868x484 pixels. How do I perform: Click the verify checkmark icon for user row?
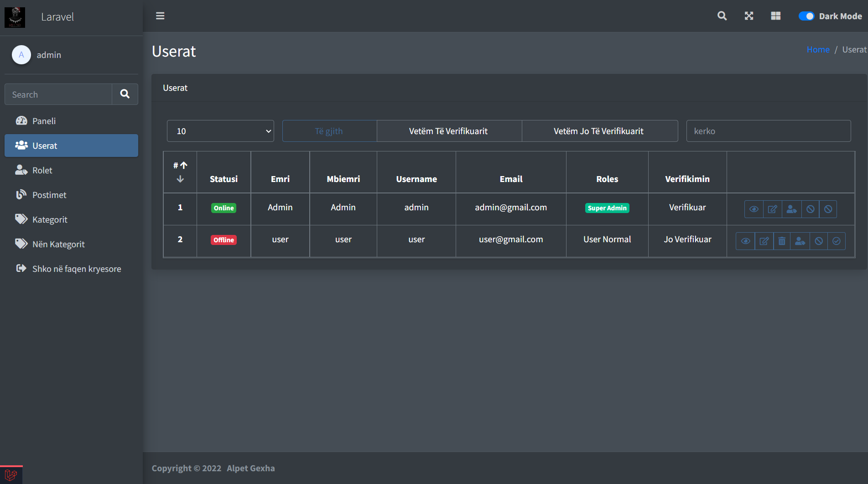[x=837, y=241]
